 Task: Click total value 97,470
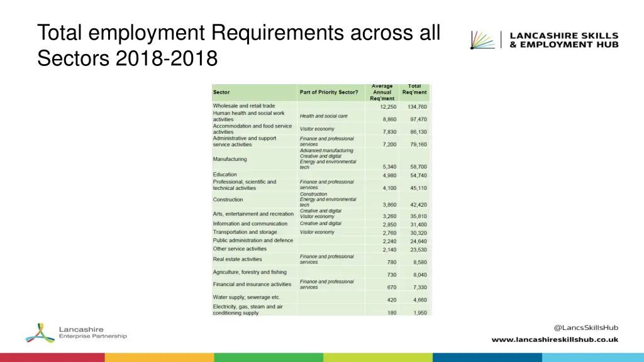coord(418,119)
